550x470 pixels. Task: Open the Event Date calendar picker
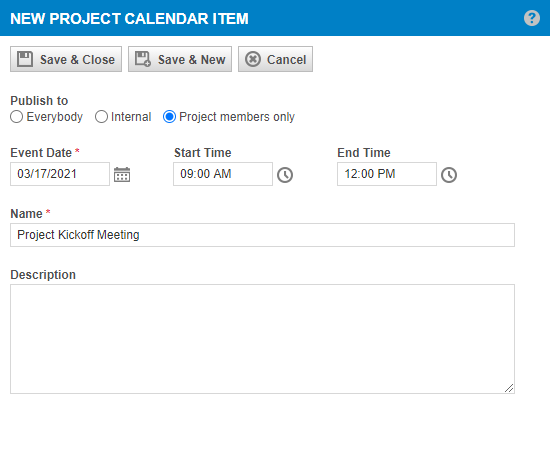tap(122, 174)
